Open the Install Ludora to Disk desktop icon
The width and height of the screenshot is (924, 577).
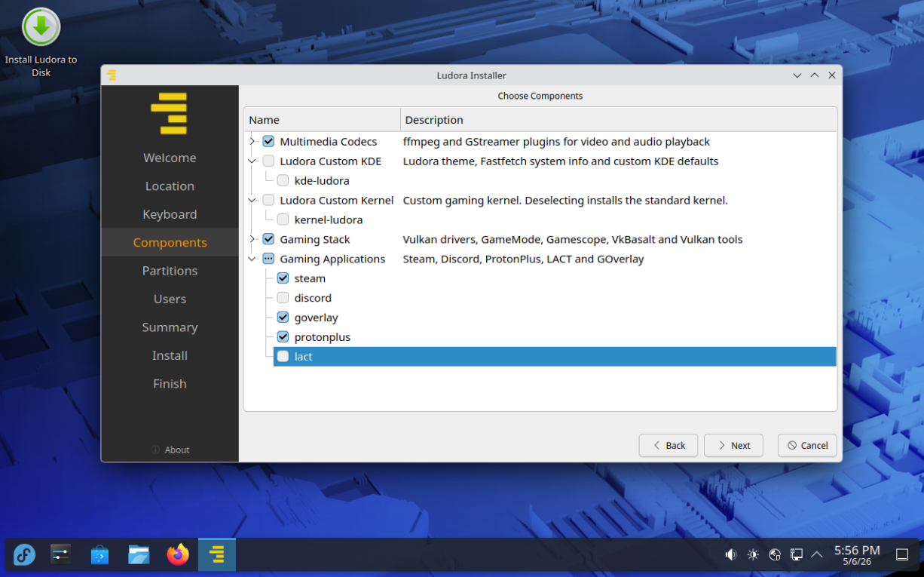pyautogui.click(x=41, y=41)
